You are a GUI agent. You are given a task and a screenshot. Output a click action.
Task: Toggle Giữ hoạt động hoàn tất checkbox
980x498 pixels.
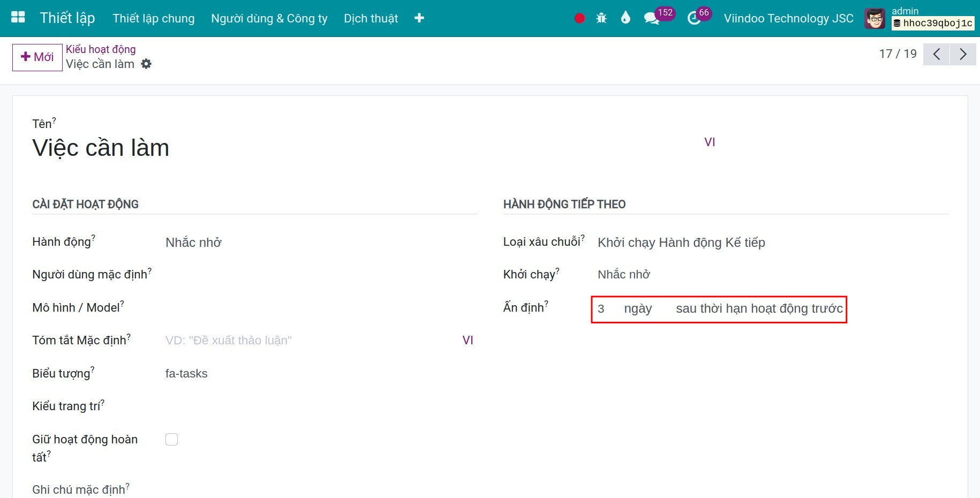171,439
